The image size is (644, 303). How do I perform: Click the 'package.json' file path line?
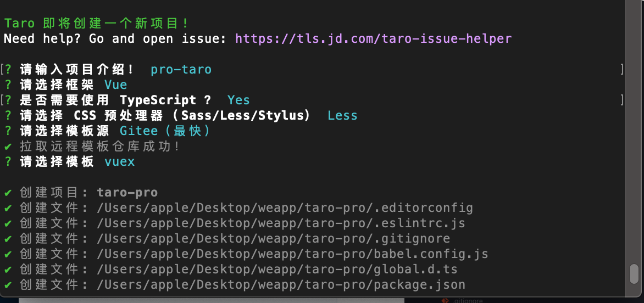coord(242,285)
